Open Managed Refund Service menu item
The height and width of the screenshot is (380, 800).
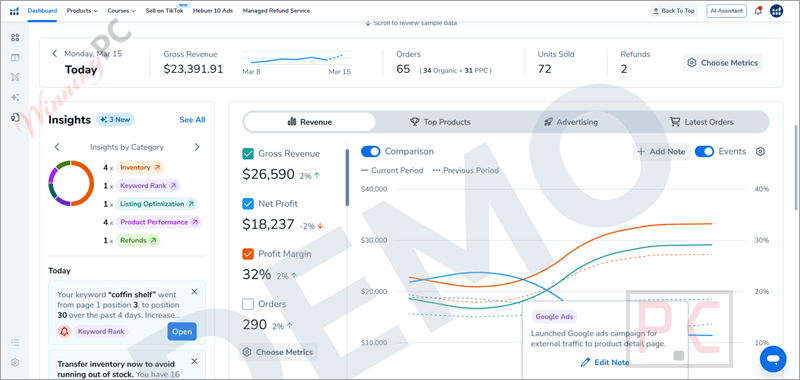tap(276, 11)
